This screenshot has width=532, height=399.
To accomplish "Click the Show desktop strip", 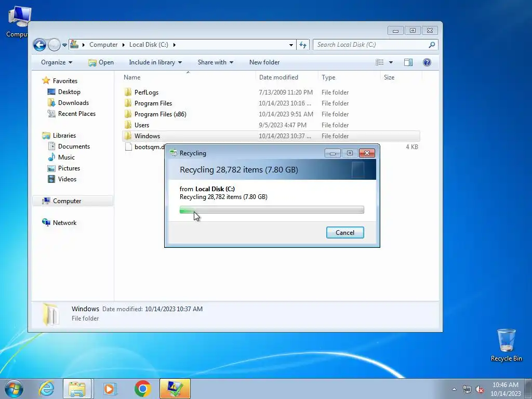I will pyautogui.click(x=529, y=389).
